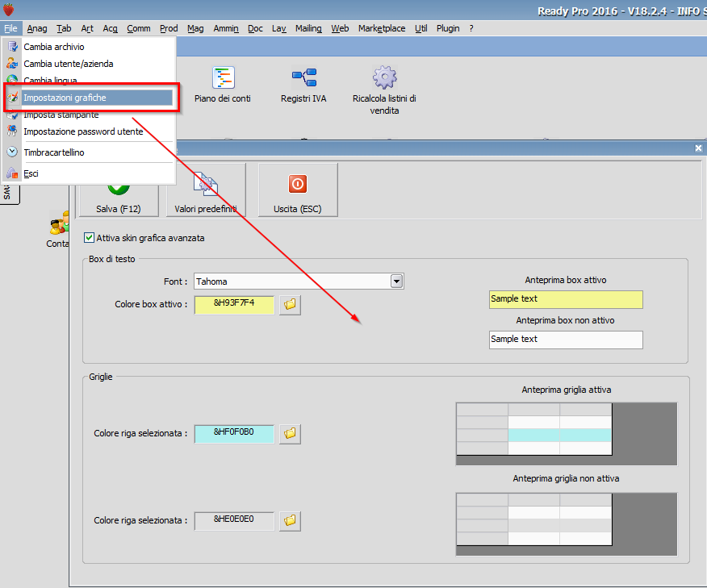
Task: Select Timbracartellino menu entry
Action: click(89, 152)
